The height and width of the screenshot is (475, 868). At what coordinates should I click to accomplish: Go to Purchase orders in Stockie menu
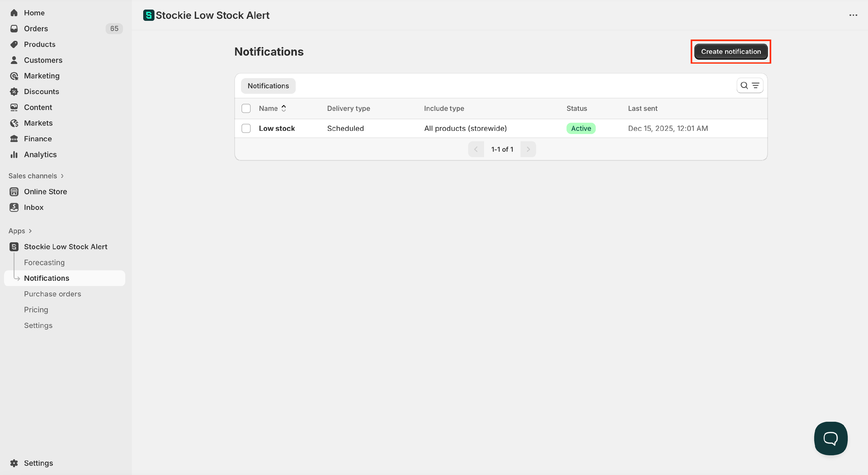[52, 294]
